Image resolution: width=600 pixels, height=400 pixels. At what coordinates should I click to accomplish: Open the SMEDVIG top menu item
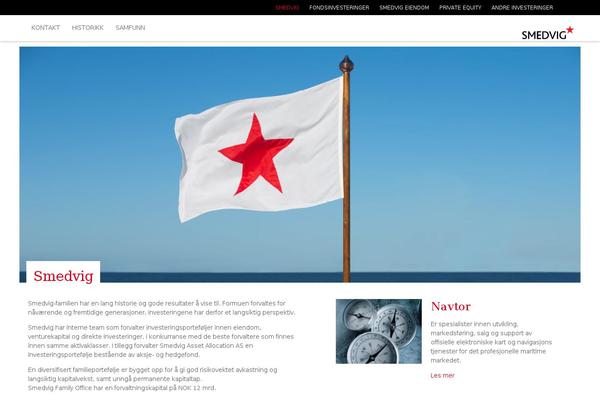click(287, 8)
